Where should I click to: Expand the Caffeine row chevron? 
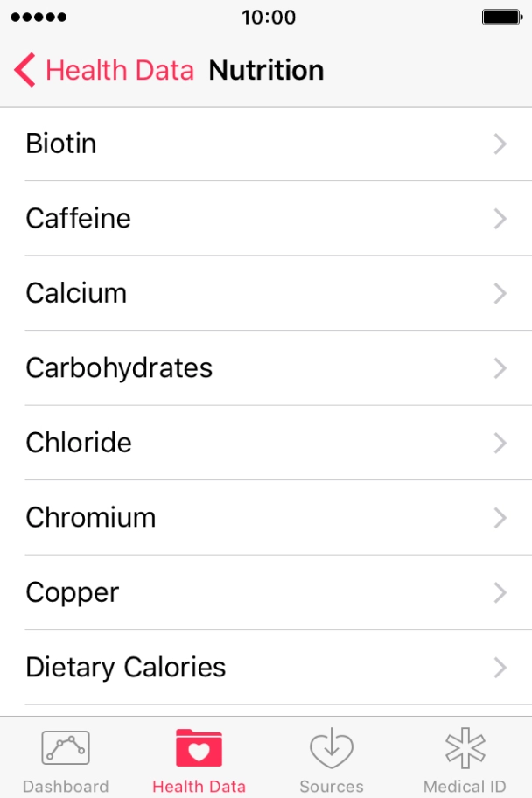tap(500, 219)
